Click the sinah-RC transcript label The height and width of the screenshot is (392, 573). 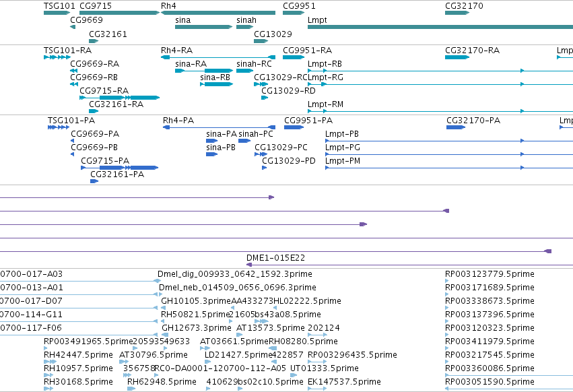pyautogui.click(x=254, y=64)
